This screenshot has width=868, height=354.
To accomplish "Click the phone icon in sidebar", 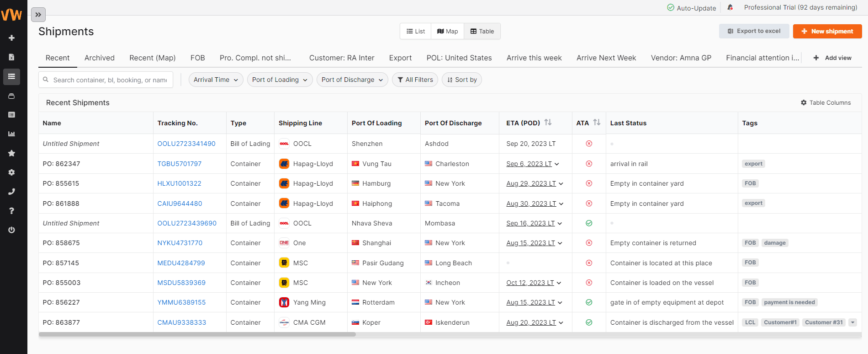I will click(x=12, y=192).
